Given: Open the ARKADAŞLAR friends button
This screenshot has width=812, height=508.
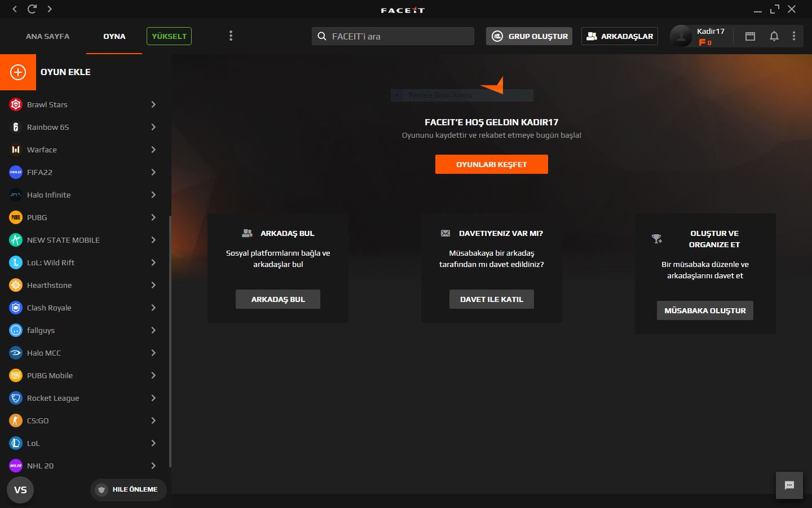Looking at the screenshot, I should [x=620, y=36].
